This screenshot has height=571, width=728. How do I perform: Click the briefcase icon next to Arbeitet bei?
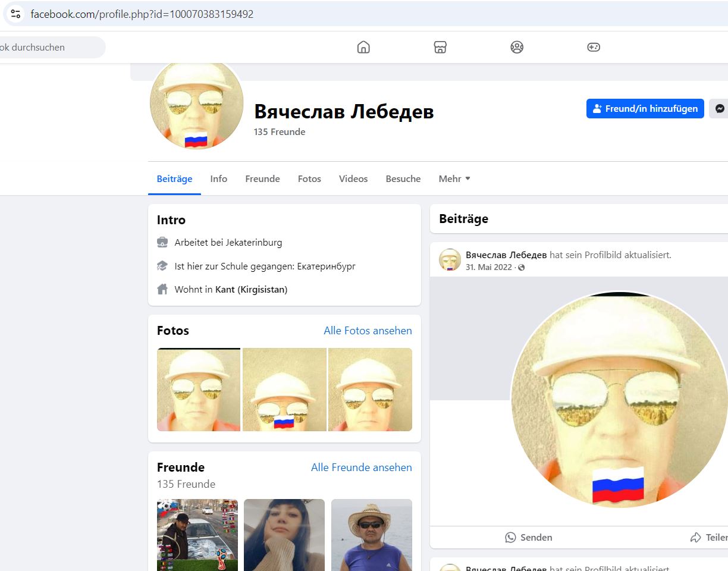(162, 242)
